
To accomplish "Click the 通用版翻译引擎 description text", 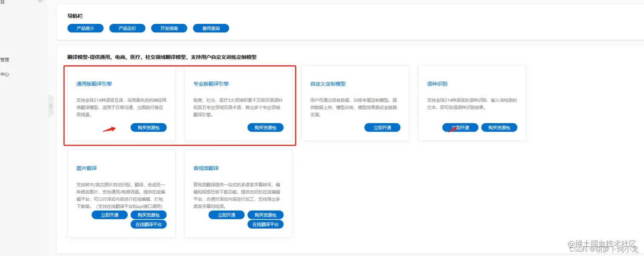I will [x=121, y=107].
